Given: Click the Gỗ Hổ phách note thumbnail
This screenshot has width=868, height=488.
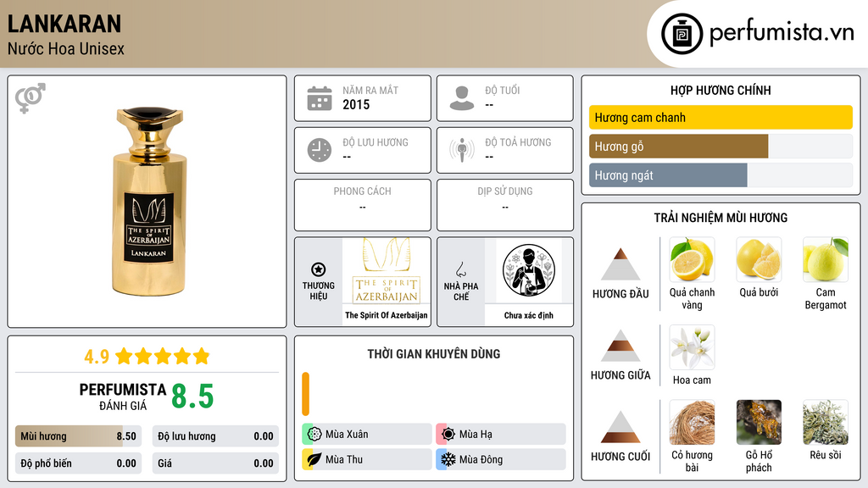Looking at the screenshot, I should pos(759,422).
